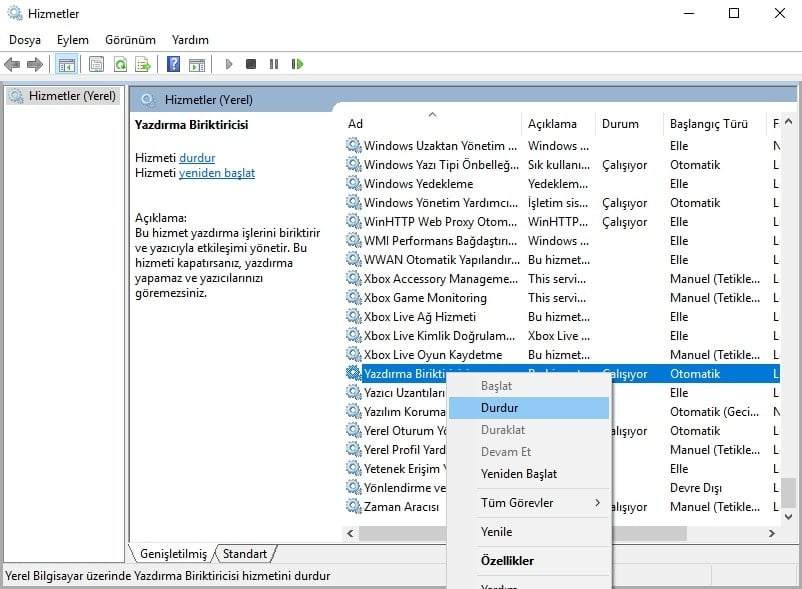Screen dimensions: 802x589
Task: Click the vertical scrollbar down arrow
Action: pos(789,516)
